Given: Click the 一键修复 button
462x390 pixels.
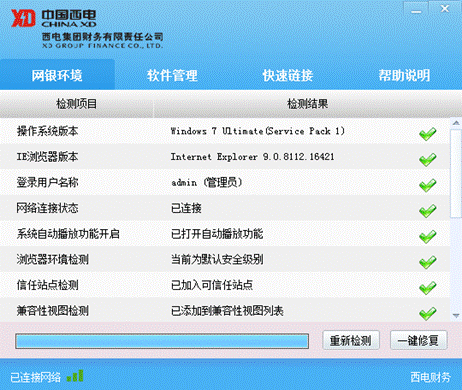Looking at the screenshot, I should (418, 341).
